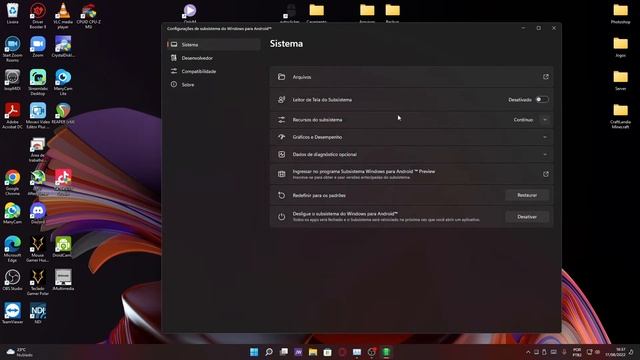Screen dimensions: 640x360
Task: Click the Recursos do subsistema sliders icon
Action: coord(281,120)
